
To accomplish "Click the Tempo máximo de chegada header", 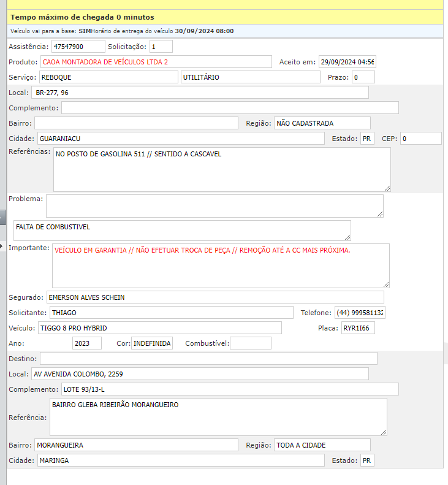I will 82,17.
